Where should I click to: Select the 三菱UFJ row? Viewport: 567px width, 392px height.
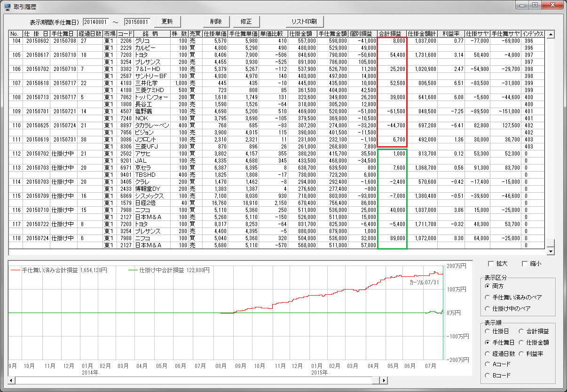click(277, 147)
